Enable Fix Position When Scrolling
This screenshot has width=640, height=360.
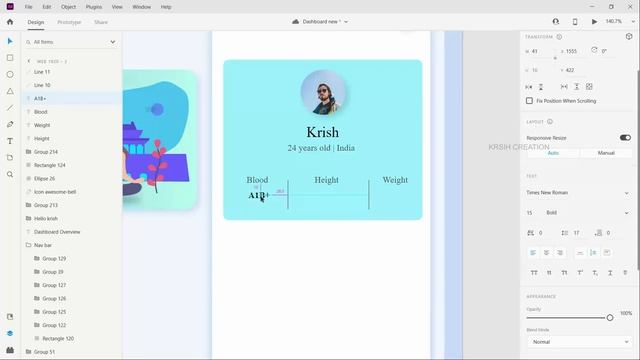[529, 101]
